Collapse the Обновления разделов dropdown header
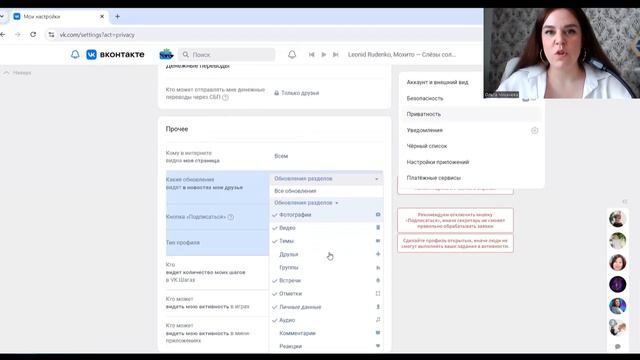 [x=326, y=179]
